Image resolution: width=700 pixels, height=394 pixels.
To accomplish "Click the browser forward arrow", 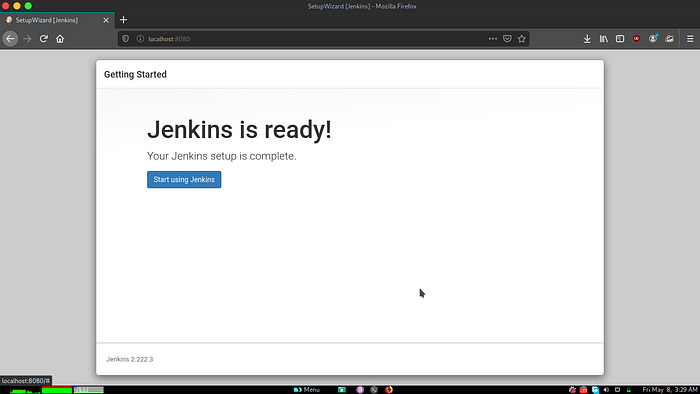I will tap(27, 39).
